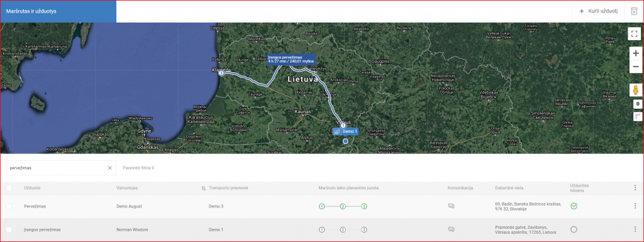Select the Maršrutas ir užduotys tab
Viewport: 644px width, 242px height.
[x=58, y=11]
